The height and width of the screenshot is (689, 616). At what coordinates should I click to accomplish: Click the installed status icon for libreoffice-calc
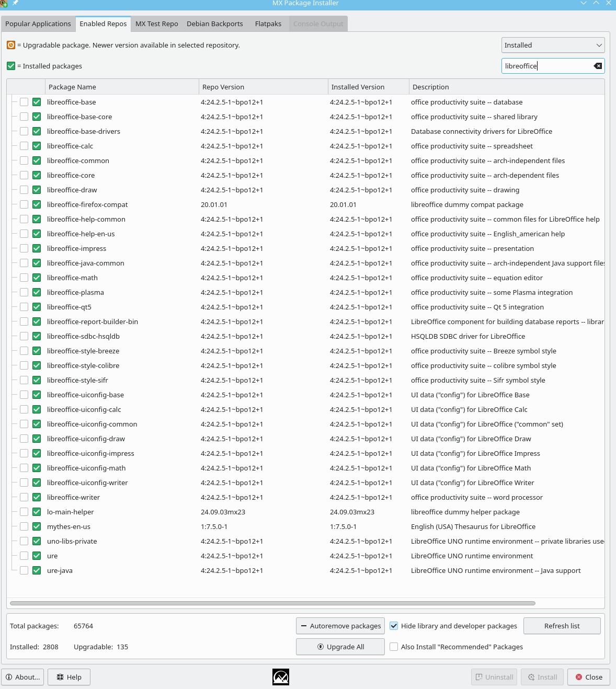pos(37,146)
